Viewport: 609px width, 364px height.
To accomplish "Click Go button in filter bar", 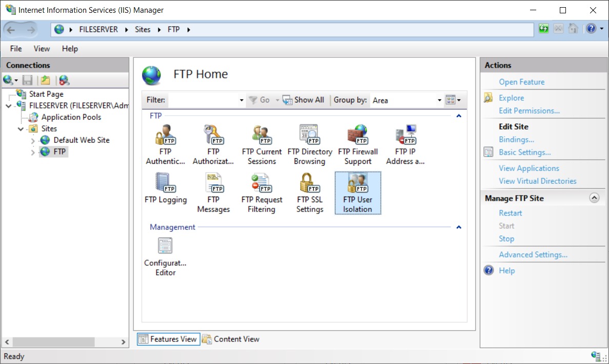I will (x=259, y=100).
